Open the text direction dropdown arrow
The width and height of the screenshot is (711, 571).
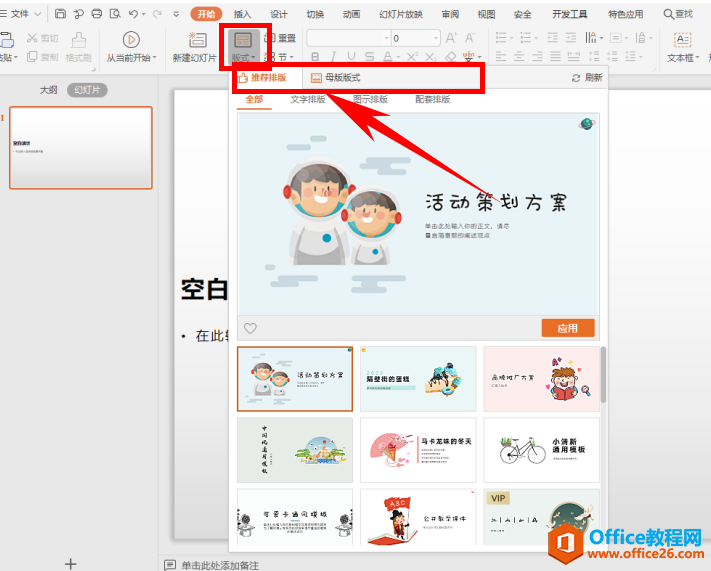click(601, 38)
